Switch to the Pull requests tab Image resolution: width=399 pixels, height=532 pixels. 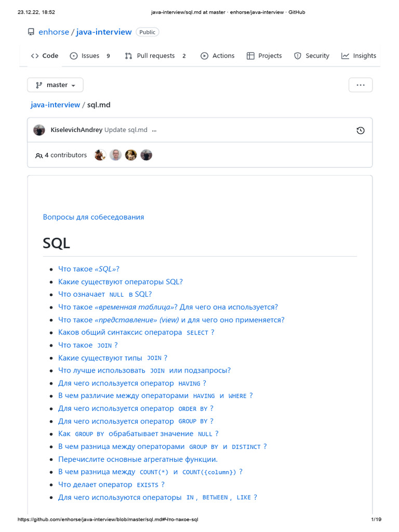click(x=155, y=56)
